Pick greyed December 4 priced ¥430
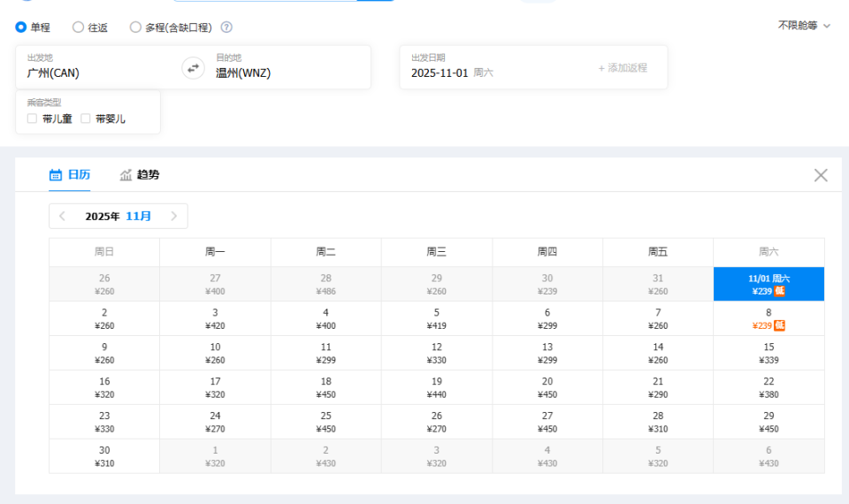 547,456
